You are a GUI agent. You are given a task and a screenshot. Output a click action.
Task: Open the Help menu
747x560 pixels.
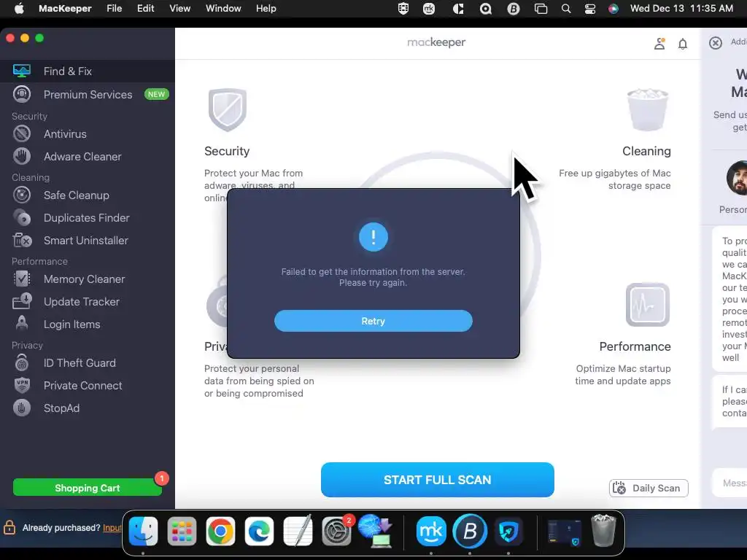266,9
